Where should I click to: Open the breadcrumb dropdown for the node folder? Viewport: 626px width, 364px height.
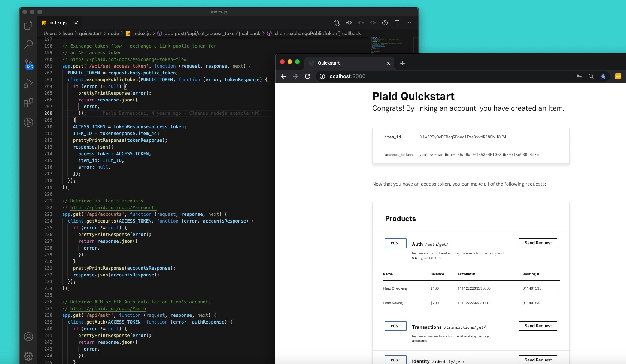(x=113, y=33)
